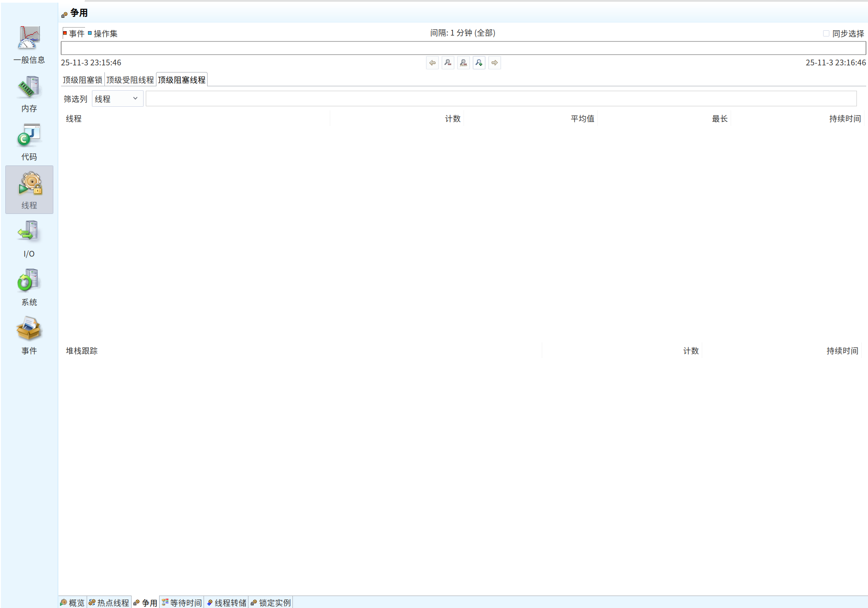The image size is (868, 608).
Task: Open the 代码 code section
Action: pyautogui.click(x=29, y=142)
